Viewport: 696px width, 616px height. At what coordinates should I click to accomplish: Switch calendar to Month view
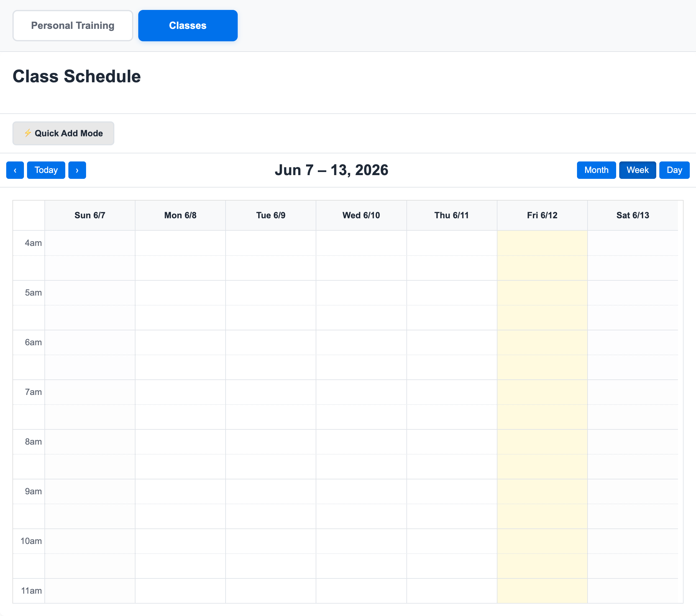click(x=596, y=170)
